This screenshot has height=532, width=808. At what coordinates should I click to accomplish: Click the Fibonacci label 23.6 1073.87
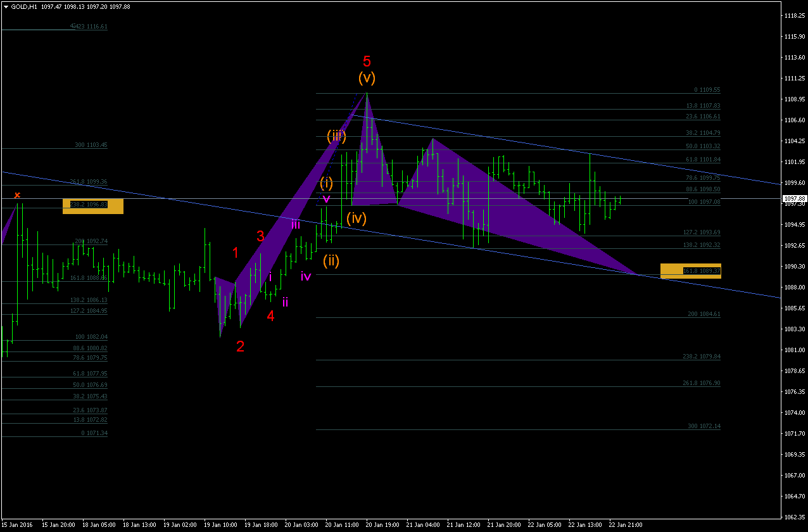(90, 410)
